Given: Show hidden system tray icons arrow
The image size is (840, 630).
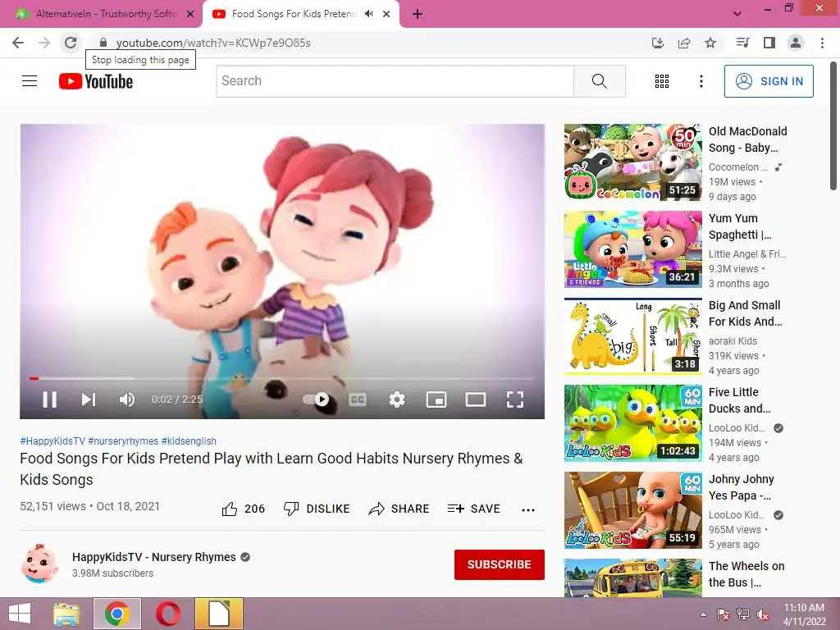Looking at the screenshot, I should pyautogui.click(x=703, y=614).
